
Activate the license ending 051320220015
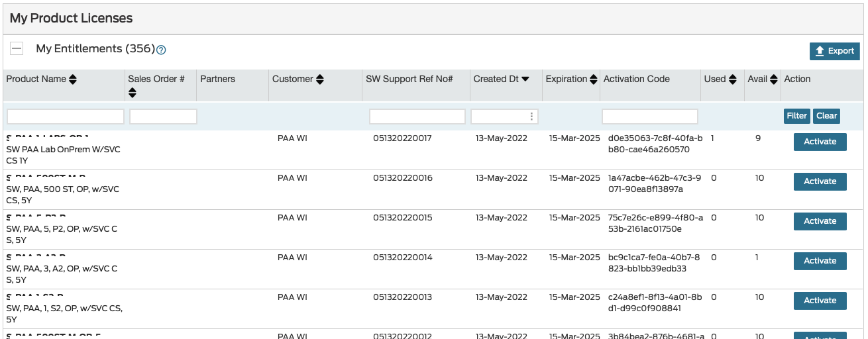[x=820, y=221]
